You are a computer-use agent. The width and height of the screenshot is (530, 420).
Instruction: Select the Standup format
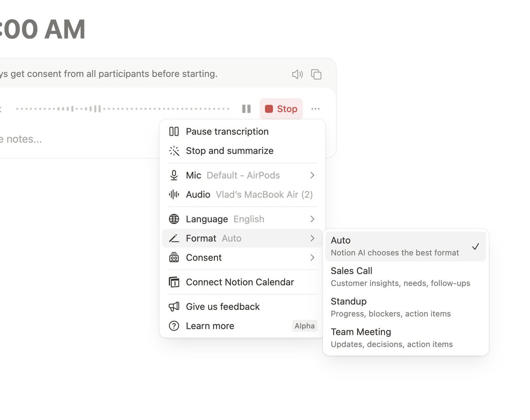[405, 307]
